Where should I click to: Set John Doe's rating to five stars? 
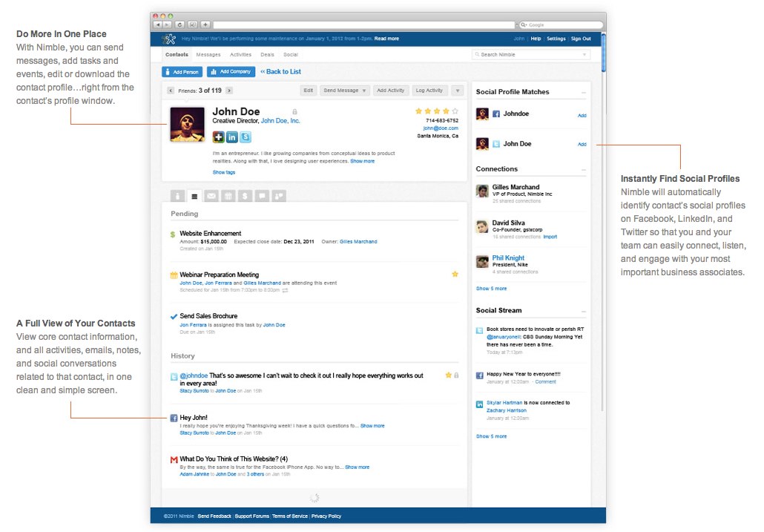click(455, 111)
